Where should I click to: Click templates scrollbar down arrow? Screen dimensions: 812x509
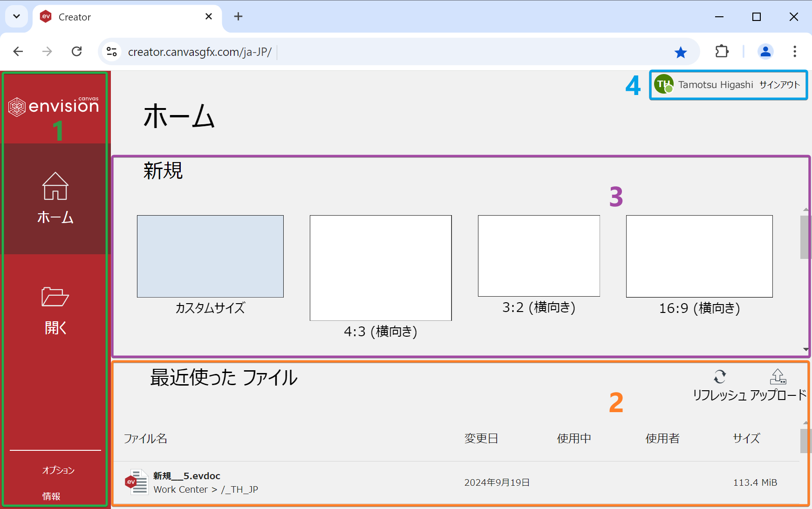(806, 349)
